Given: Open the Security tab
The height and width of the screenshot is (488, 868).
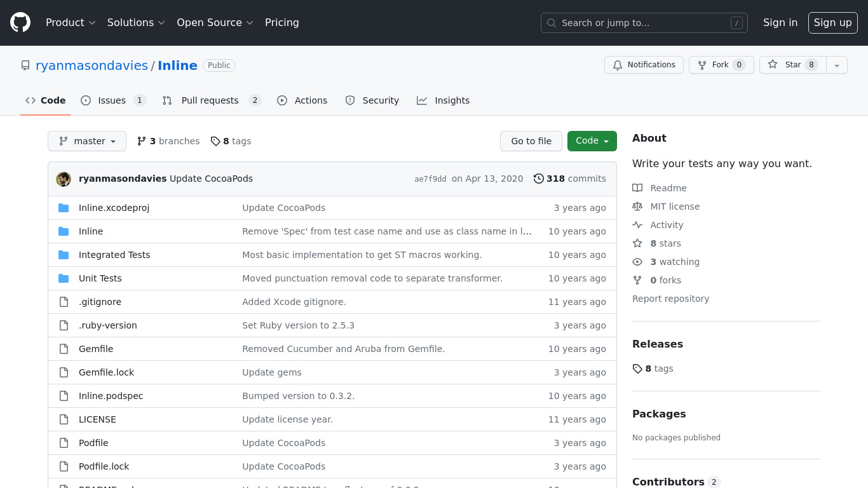Looking at the screenshot, I should pos(372,100).
